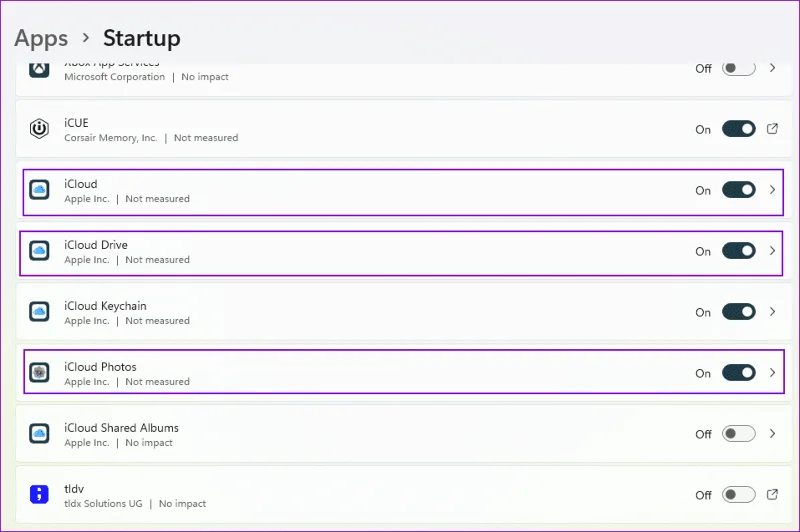The image size is (800, 532).
Task: Select the iCloud Keychain app name
Action: [105, 306]
